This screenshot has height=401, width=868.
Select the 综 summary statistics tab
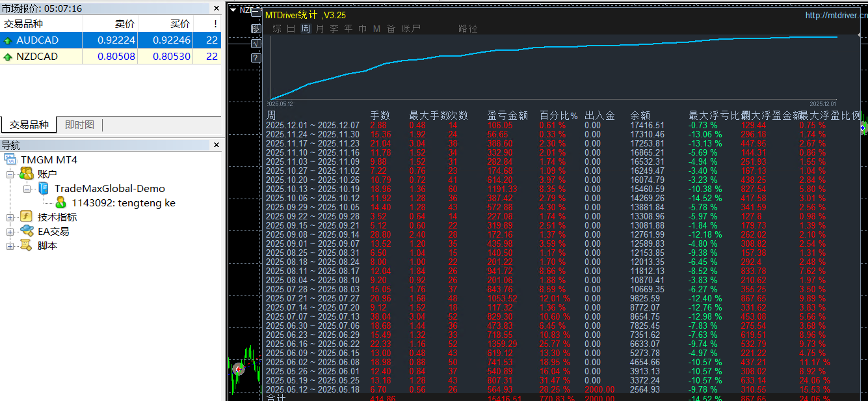277,29
